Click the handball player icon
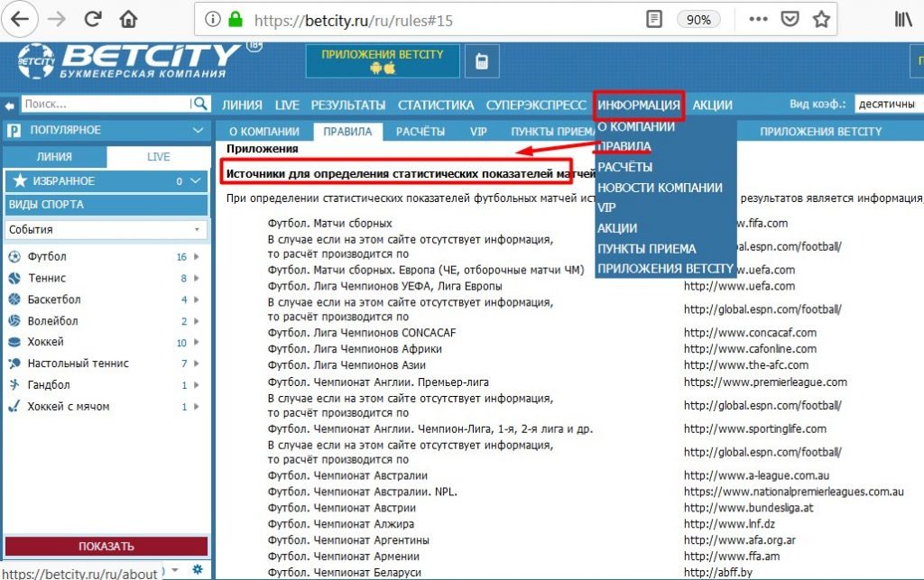 coord(14,384)
